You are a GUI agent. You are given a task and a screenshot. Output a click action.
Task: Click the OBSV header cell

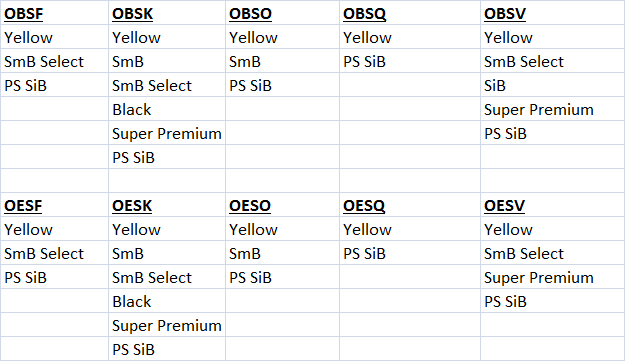552,13
